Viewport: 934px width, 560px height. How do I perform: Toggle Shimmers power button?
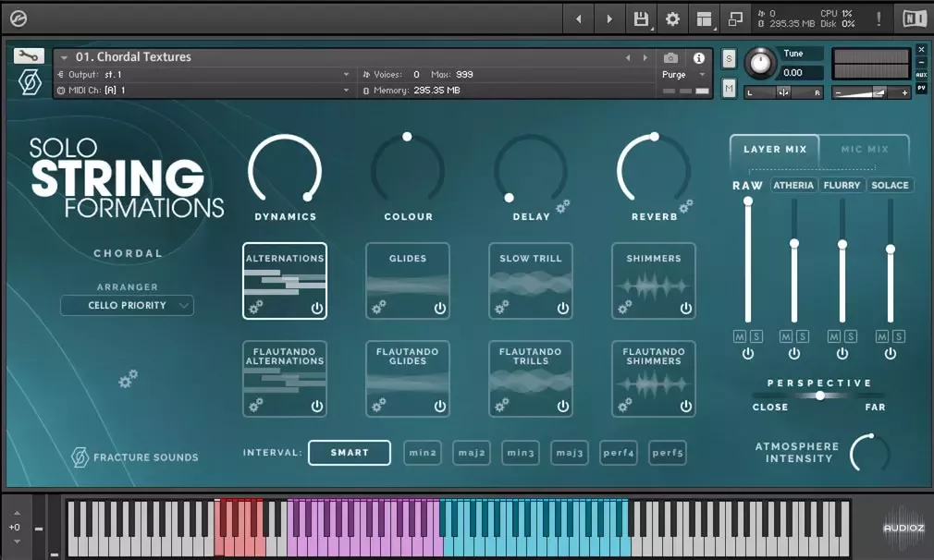coord(685,309)
